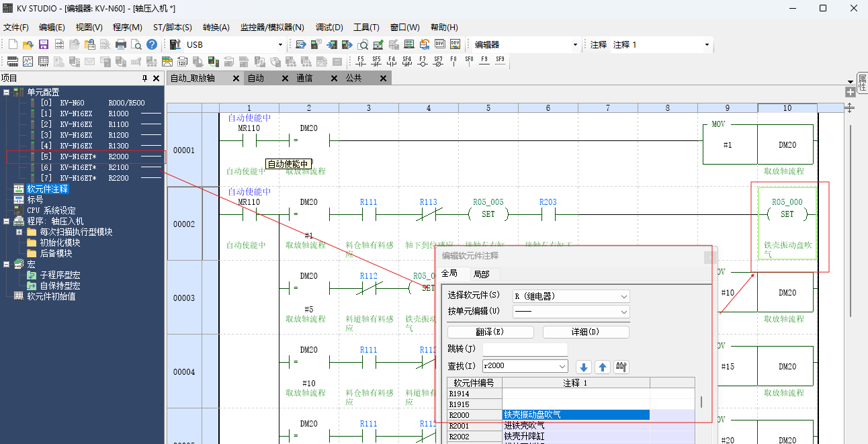
Task: Click the 跳转(J) input field
Action: point(525,349)
